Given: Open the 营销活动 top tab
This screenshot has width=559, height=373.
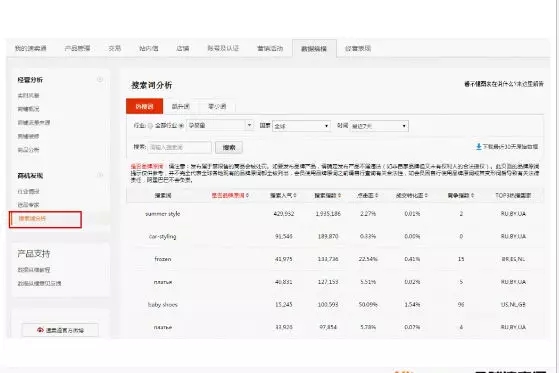Looking at the screenshot, I should (270, 48).
